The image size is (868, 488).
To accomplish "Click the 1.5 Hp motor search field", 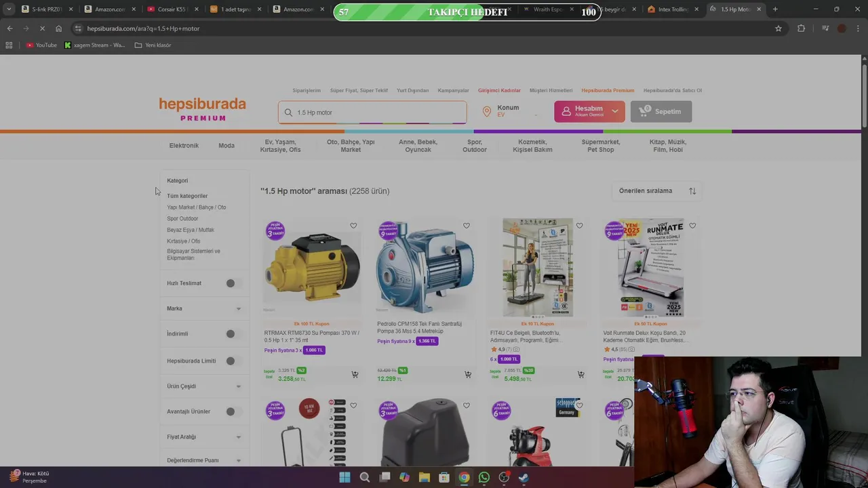I will pos(372,113).
